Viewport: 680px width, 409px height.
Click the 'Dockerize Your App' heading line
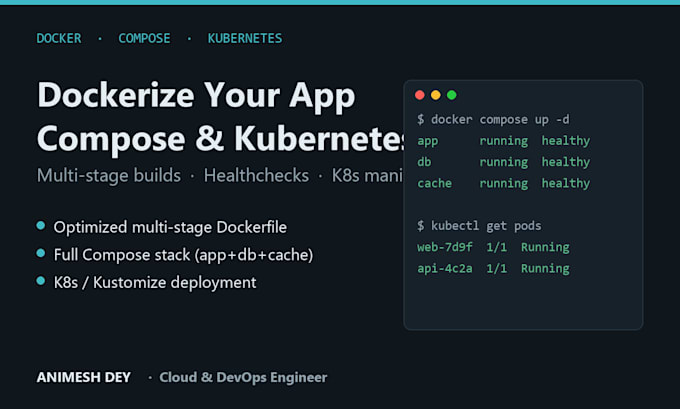point(196,96)
